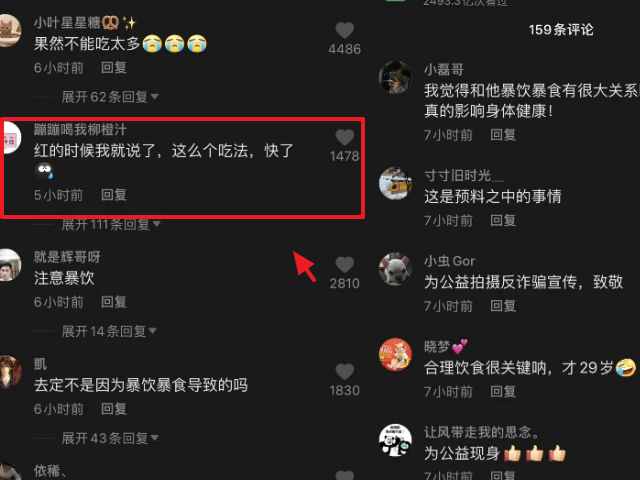Open 就是辉哥呀 username link
The width and height of the screenshot is (640, 480).
pos(67,257)
